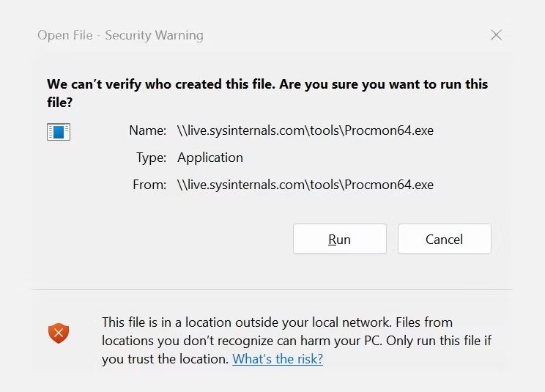Image resolution: width=545 pixels, height=392 pixels.
Task: Click the word "file?" ending the heading
Action: tap(59, 103)
